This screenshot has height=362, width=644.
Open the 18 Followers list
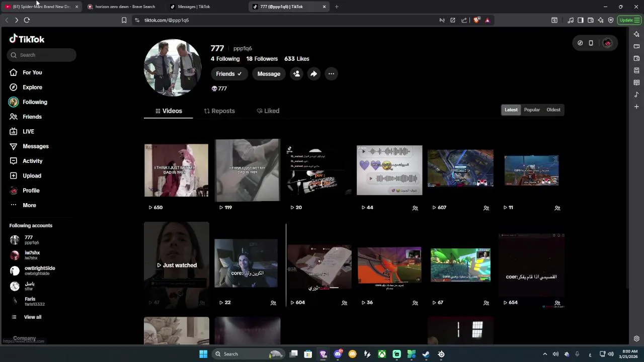tap(262, 59)
